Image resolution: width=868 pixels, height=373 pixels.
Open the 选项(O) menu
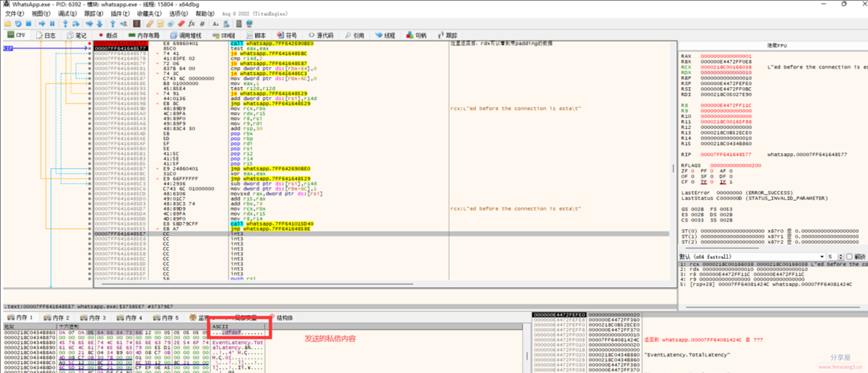point(179,13)
